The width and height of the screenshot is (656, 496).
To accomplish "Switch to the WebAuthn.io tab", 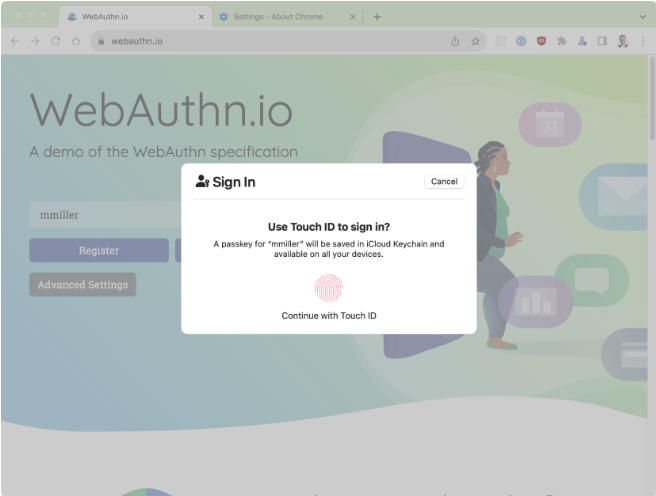I will (135, 17).
